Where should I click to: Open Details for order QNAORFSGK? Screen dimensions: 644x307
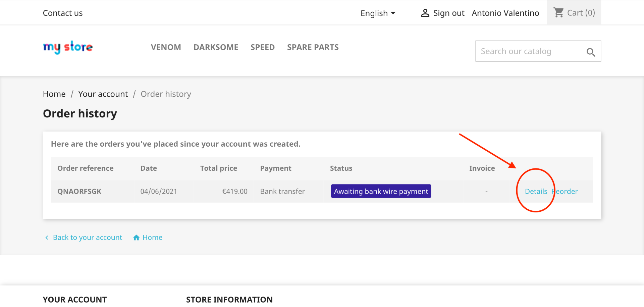tap(536, 192)
